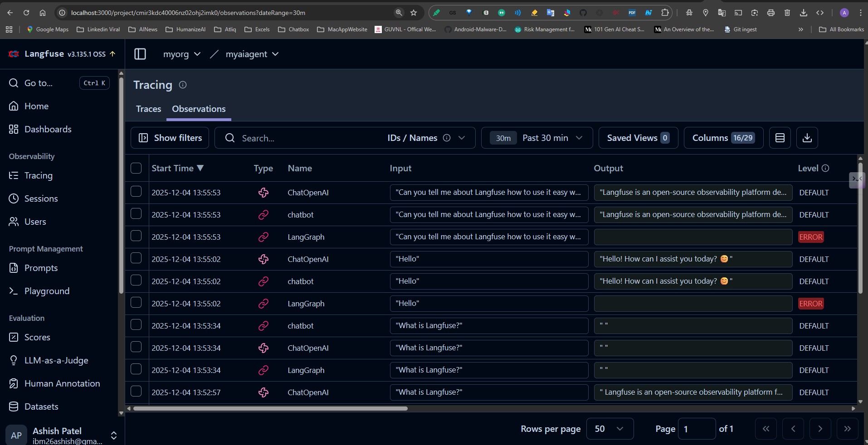Click the Tracing info icon
The width and height of the screenshot is (868, 445).
coord(183,85)
